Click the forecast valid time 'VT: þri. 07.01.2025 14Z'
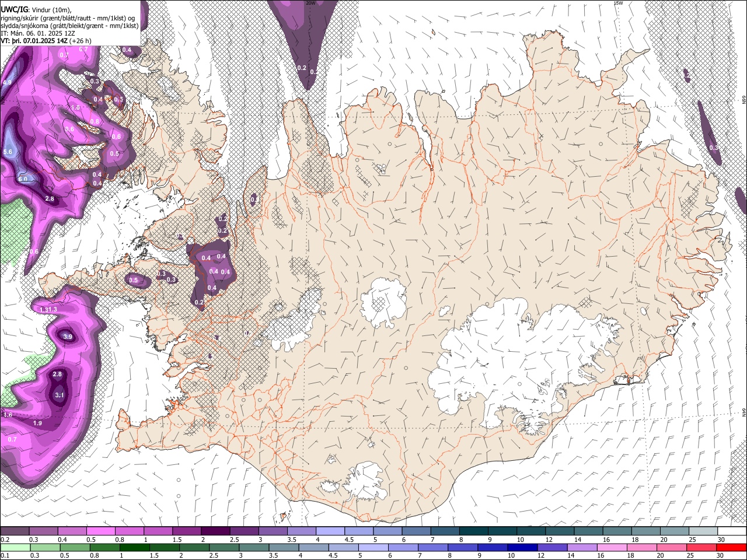This screenshot has height=560, width=747. [34, 41]
